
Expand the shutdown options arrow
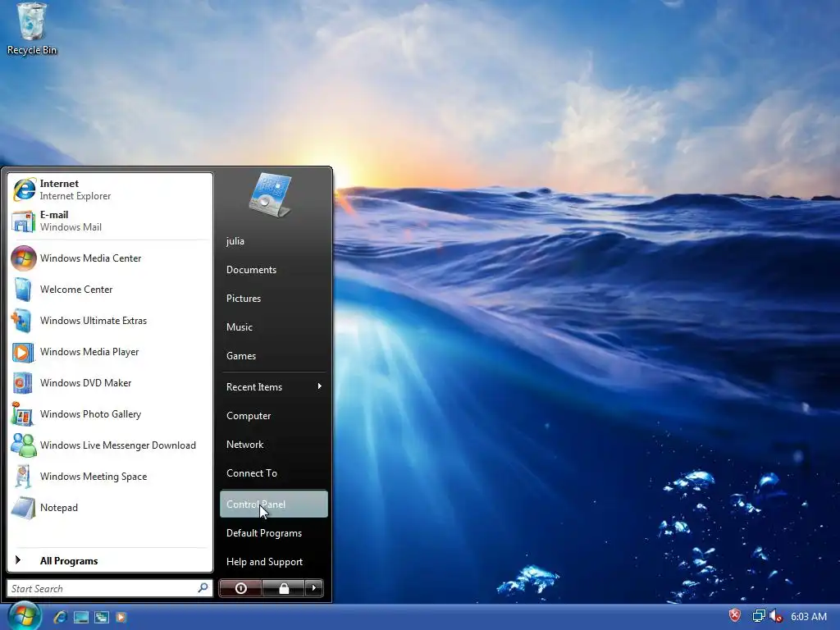point(314,588)
